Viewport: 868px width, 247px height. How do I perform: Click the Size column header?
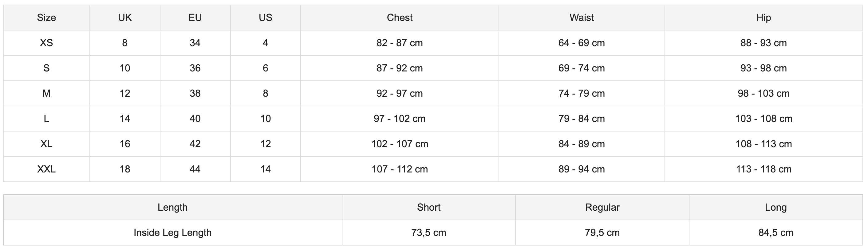coord(46,18)
